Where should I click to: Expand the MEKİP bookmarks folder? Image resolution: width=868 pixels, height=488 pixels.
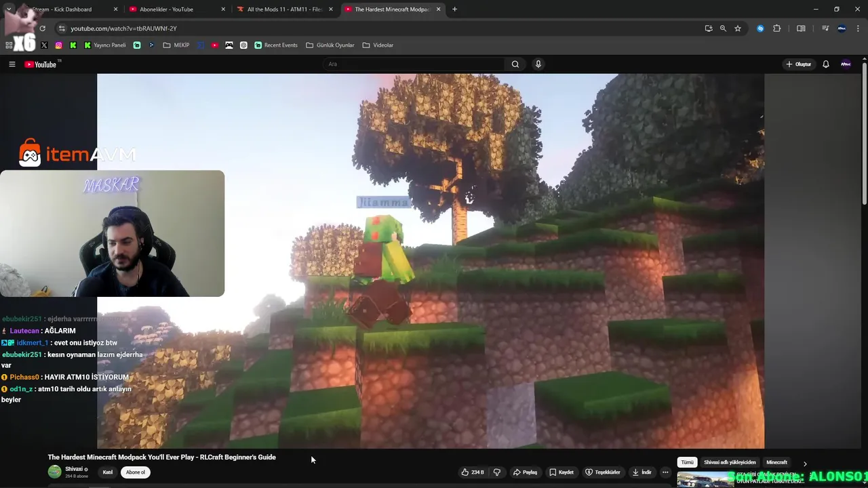pyautogui.click(x=176, y=45)
